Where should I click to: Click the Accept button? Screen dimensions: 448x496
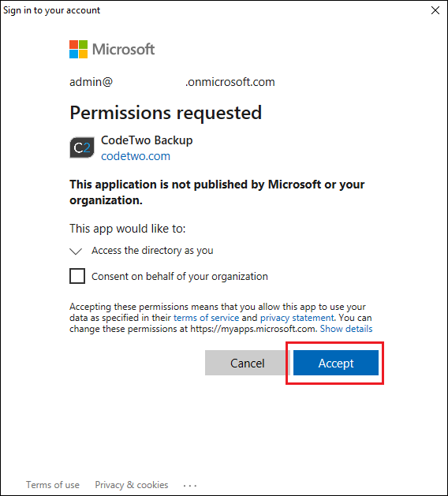click(336, 363)
